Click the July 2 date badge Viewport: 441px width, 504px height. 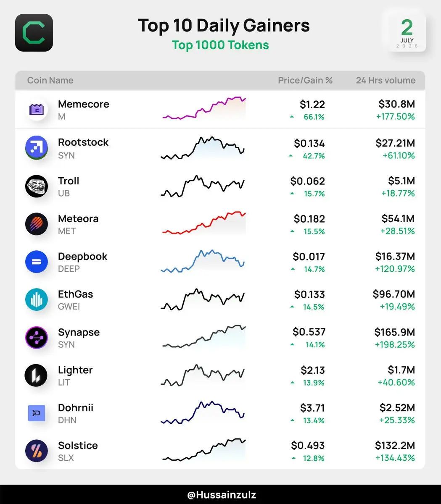(407, 33)
